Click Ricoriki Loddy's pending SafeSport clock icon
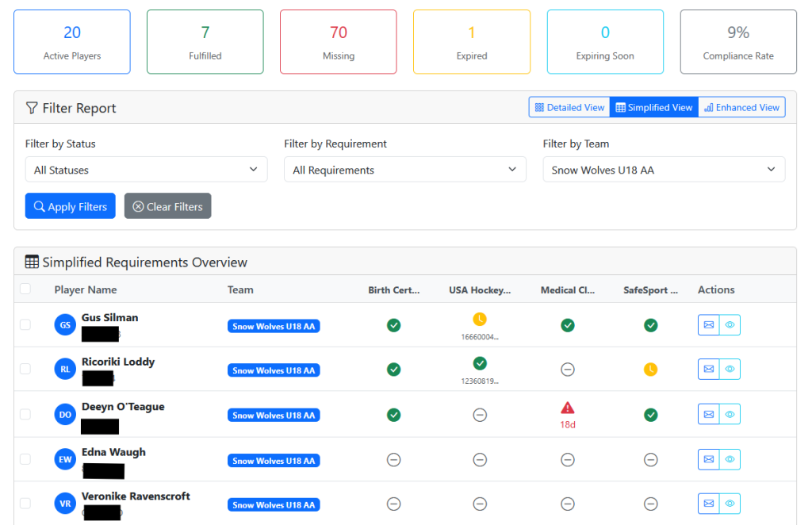 coord(650,370)
